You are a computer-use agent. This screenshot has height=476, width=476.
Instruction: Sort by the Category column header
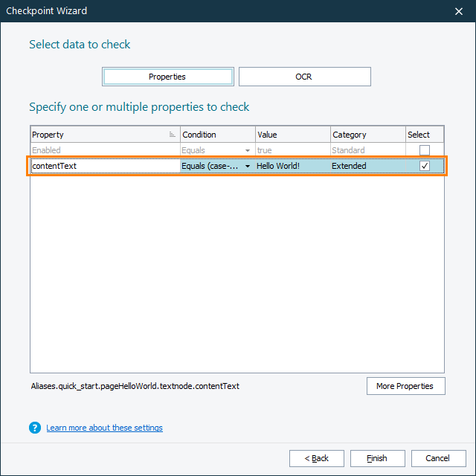point(367,135)
